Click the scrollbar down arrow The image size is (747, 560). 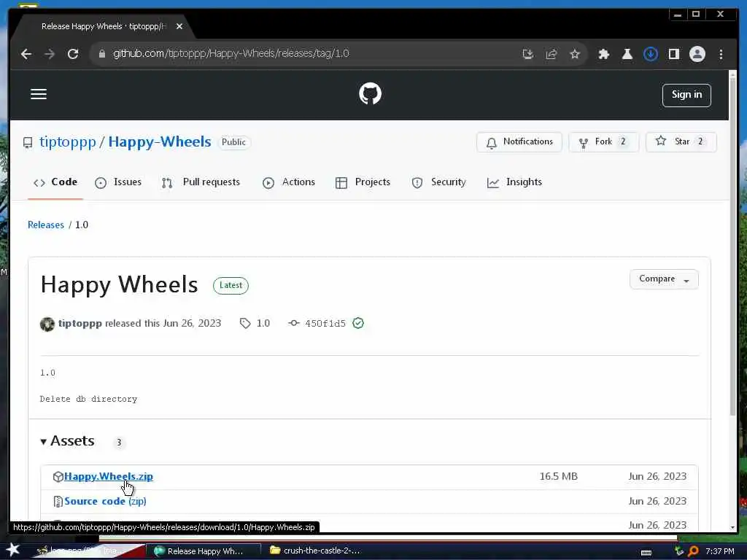point(732,527)
